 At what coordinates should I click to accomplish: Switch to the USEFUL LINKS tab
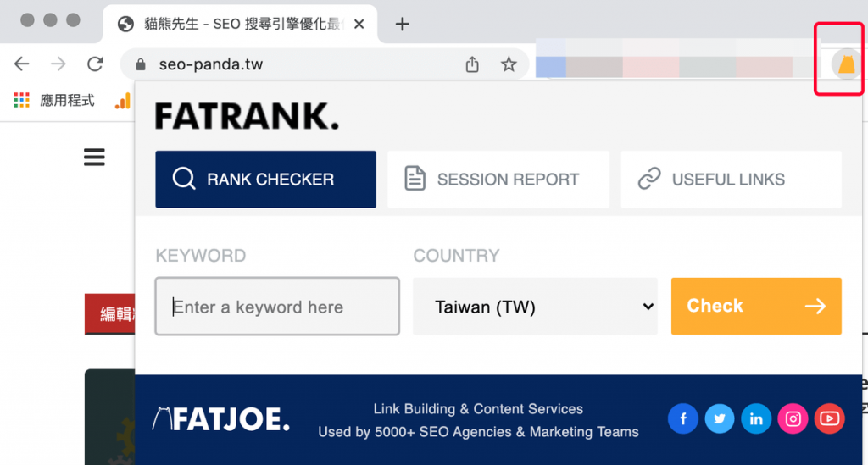pyautogui.click(x=732, y=180)
